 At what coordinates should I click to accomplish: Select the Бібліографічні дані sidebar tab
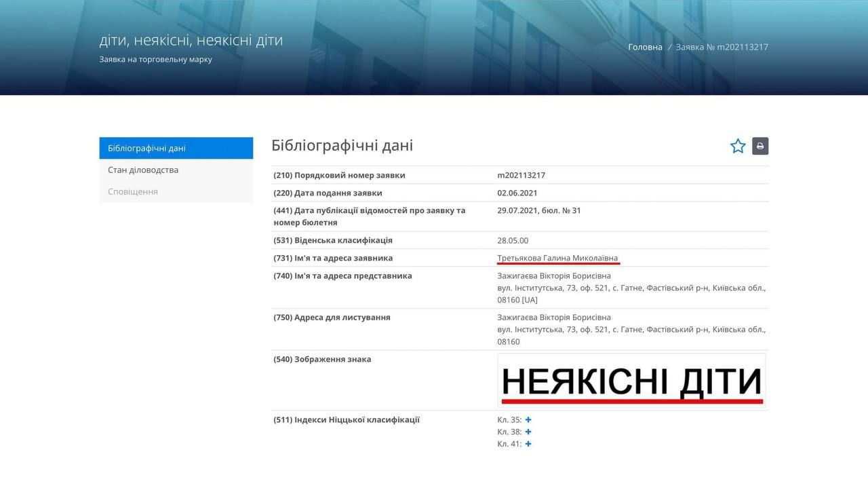point(144,148)
